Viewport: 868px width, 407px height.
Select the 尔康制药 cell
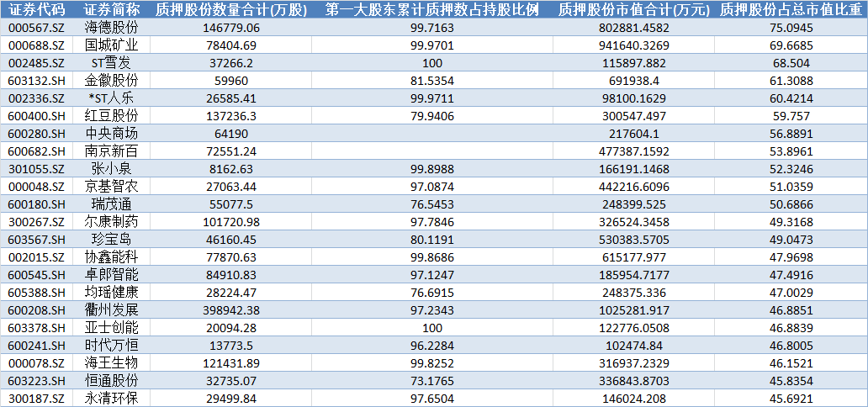[111, 222]
